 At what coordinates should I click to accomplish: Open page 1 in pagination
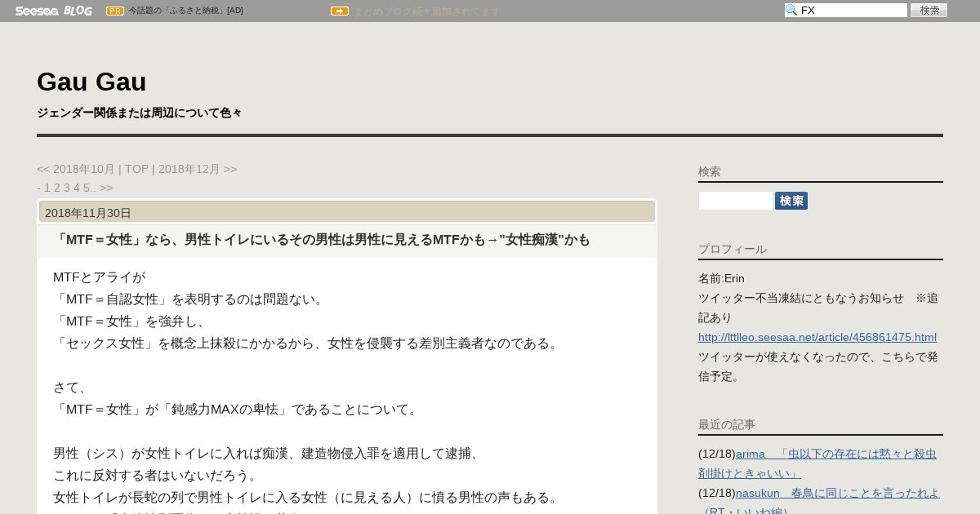click(x=47, y=188)
